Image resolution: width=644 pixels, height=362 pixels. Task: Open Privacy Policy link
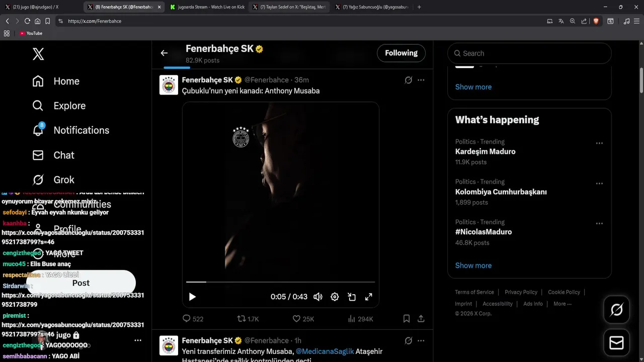(x=521, y=292)
